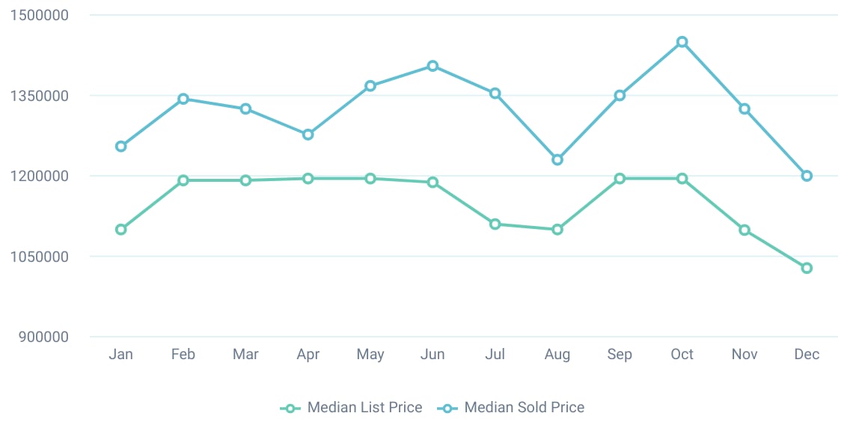Viewport: 868px width, 434px height.
Task: Click the December Median Sold Price point
Action: (x=807, y=176)
